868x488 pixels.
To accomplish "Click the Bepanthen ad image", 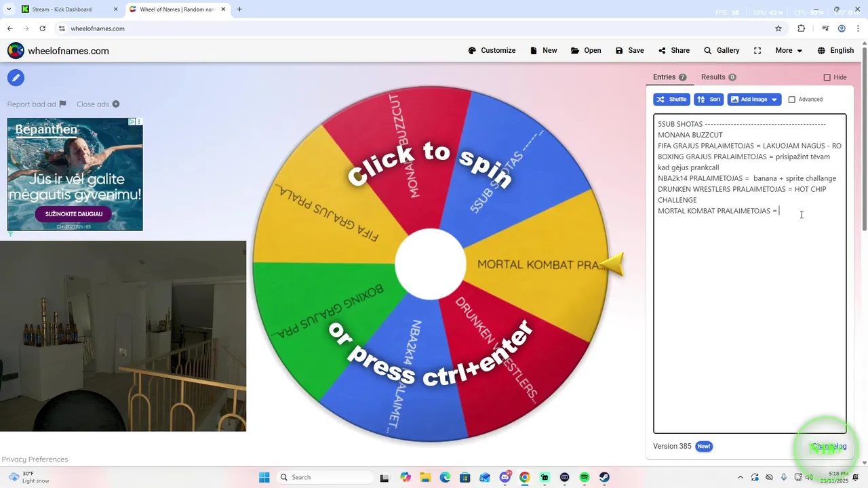I will point(75,174).
